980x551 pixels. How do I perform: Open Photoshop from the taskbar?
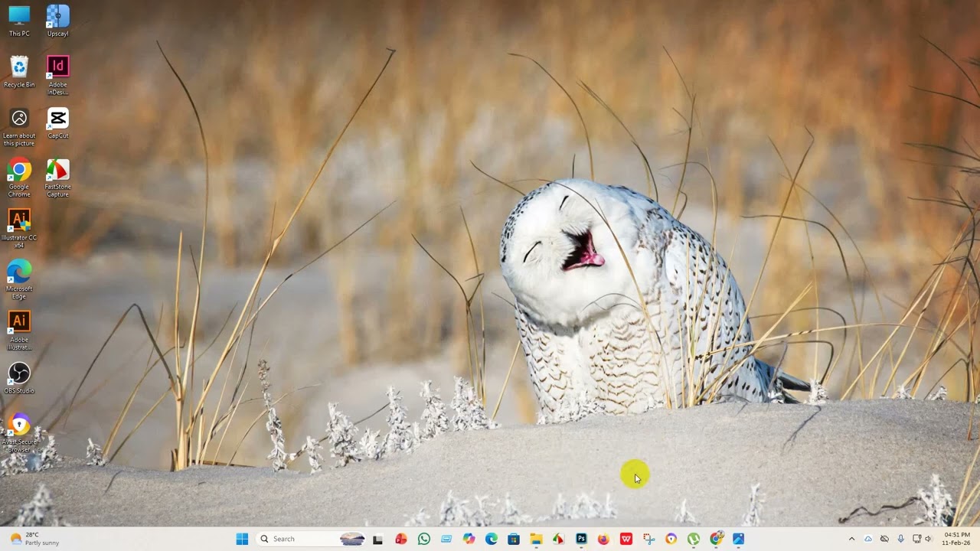pos(581,539)
